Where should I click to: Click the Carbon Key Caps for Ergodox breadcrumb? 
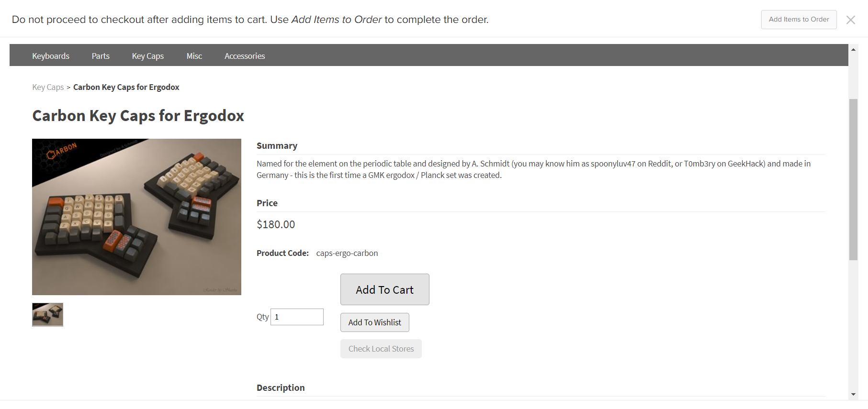pyautogui.click(x=126, y=87)
